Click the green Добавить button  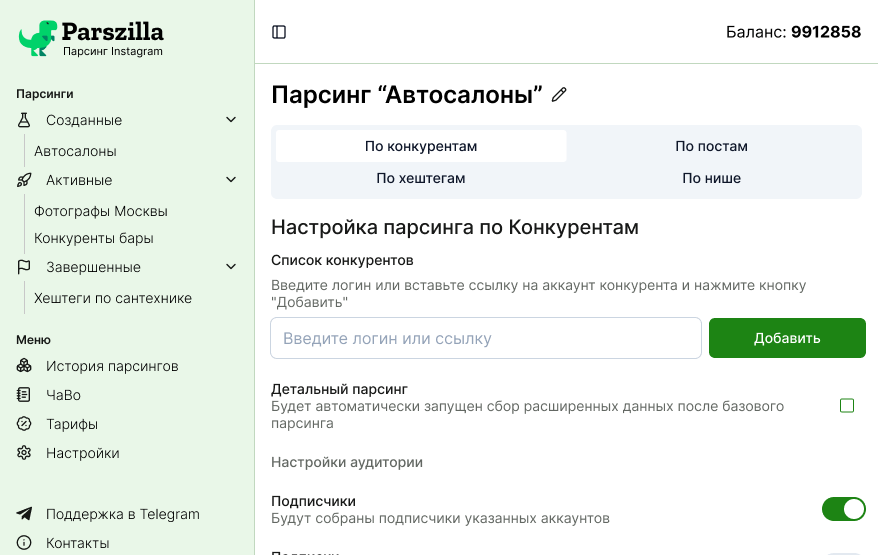click(787, 338)
